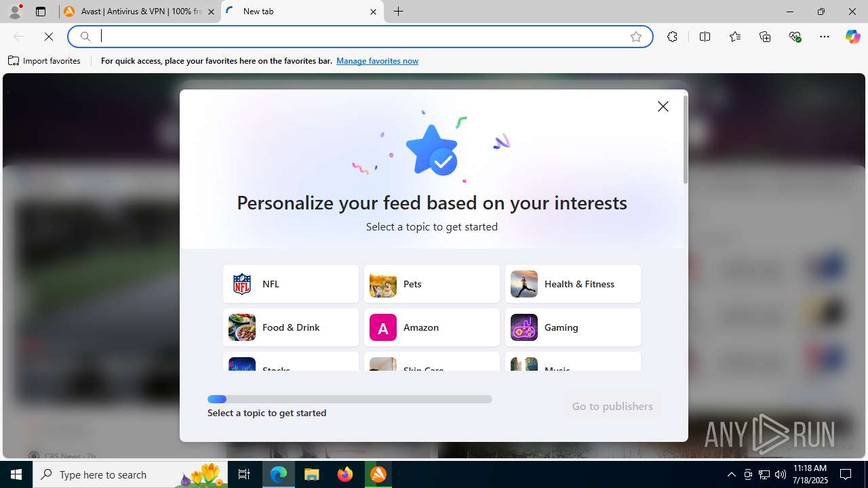Open Firefox from taskbar

point(345,474)
